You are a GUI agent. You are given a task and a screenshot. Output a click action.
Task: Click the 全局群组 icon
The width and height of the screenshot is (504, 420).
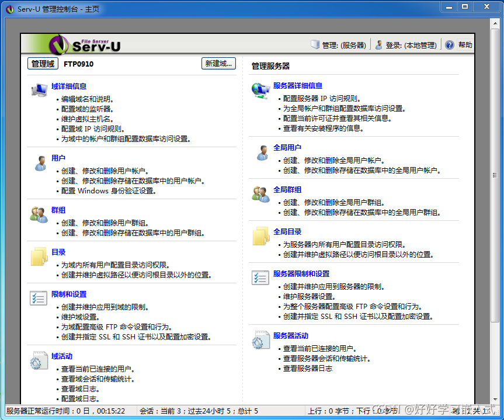coord(260,196)
